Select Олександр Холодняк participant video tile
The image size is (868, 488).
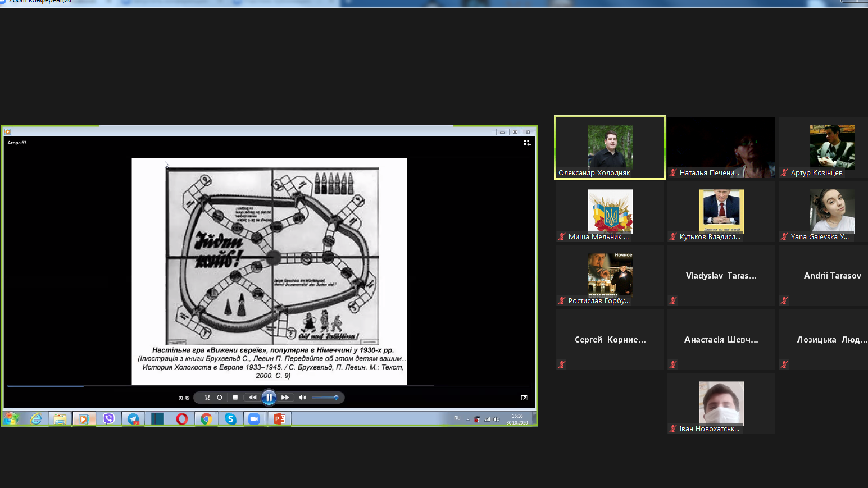click(x=610, y=147)
